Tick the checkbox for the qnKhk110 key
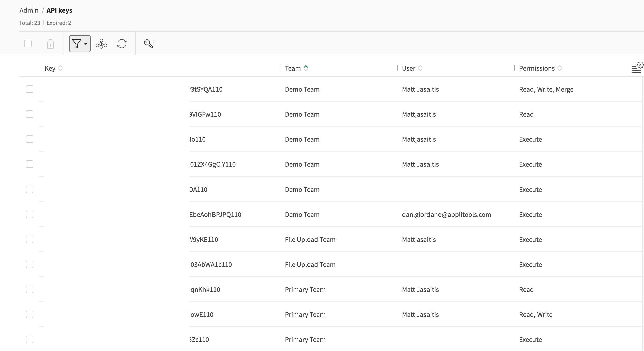 point(30,289)
